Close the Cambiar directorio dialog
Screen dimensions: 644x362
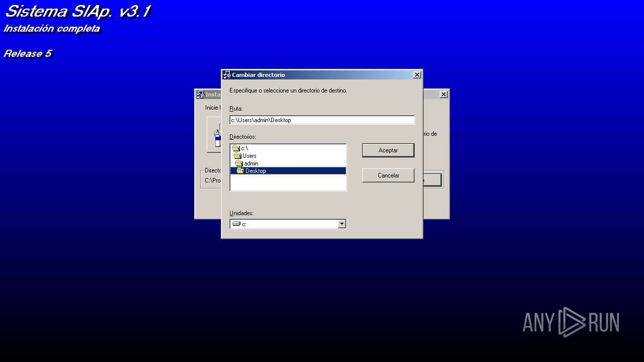(417, 75)
